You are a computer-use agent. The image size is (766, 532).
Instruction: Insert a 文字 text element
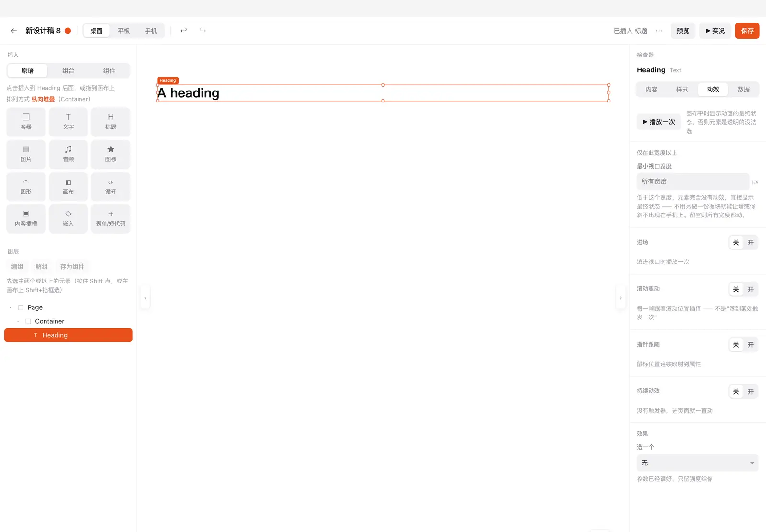68,122
